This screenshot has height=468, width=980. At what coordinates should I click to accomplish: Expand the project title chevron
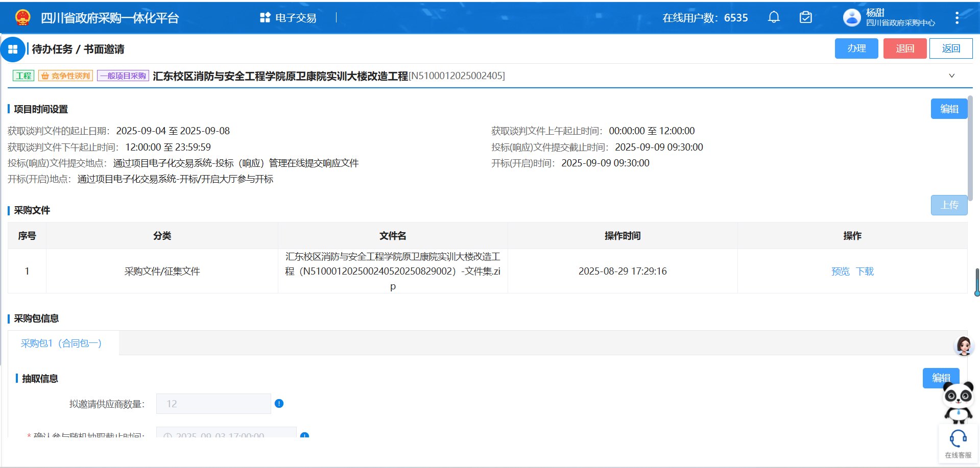pos(951,76)
